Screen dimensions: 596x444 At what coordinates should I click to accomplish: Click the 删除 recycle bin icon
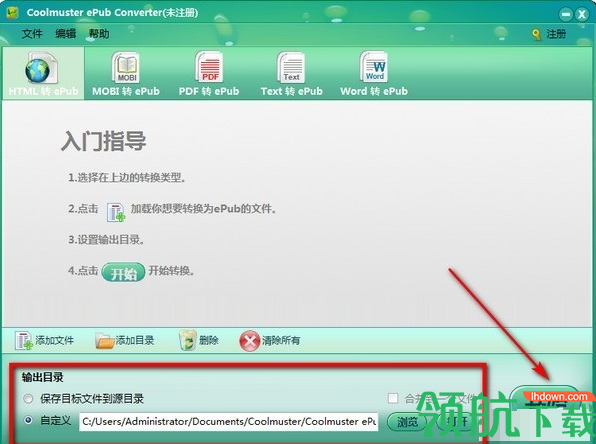[187, 340]
